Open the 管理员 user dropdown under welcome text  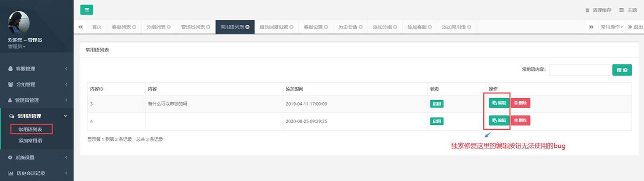[17, 47]
